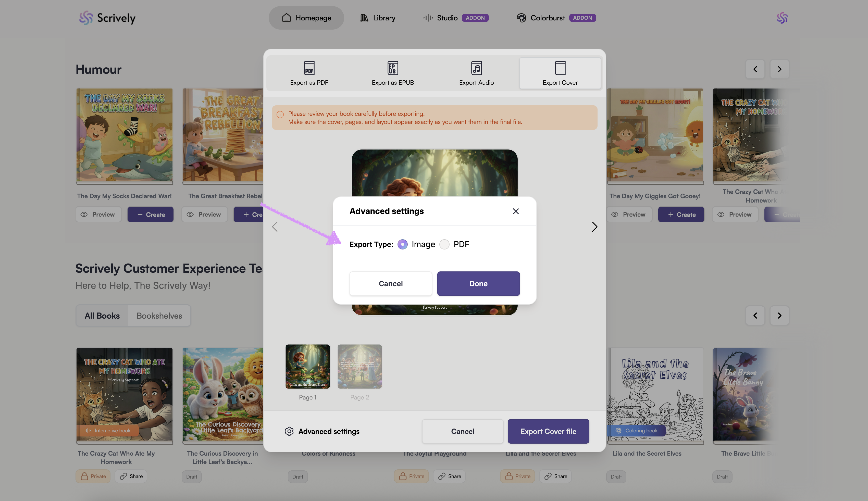Screen dimensions: 868x501
Task: Open the Colorburst palette icon
Action: [x=521, y=18]
